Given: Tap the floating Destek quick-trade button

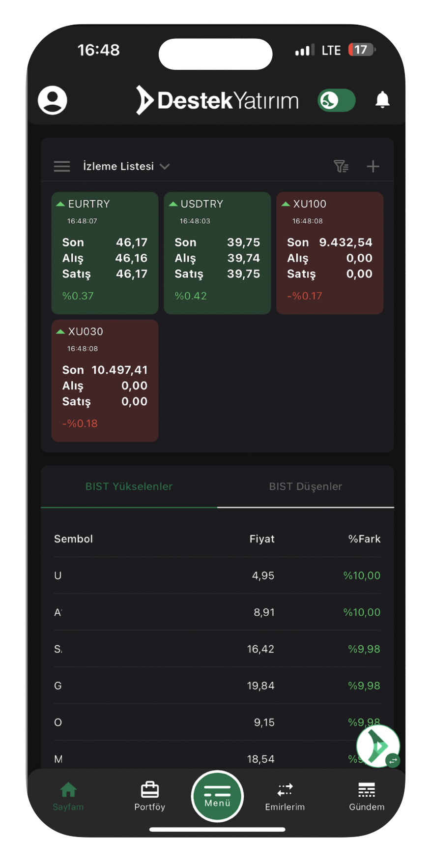Looking at the screenshot, I should tap(378, 746).
